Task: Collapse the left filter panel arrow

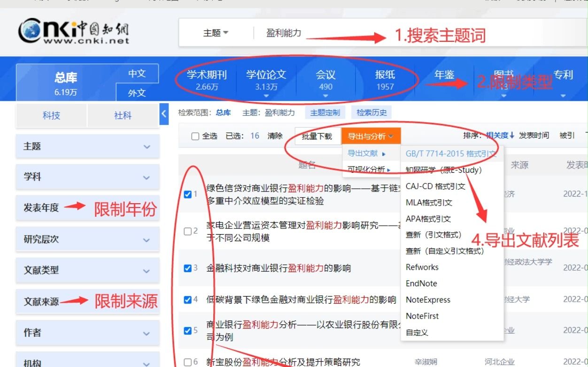Action: (x=164, y=113)
